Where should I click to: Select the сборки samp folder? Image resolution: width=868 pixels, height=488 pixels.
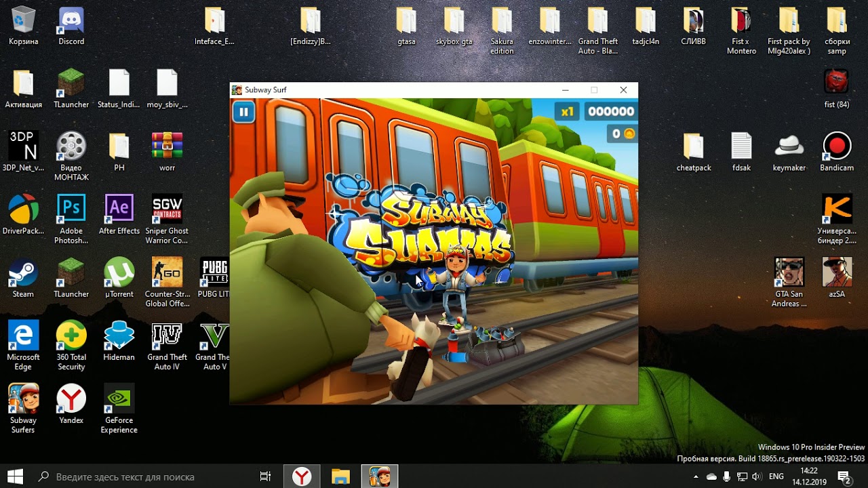click(x=837, y=30)
